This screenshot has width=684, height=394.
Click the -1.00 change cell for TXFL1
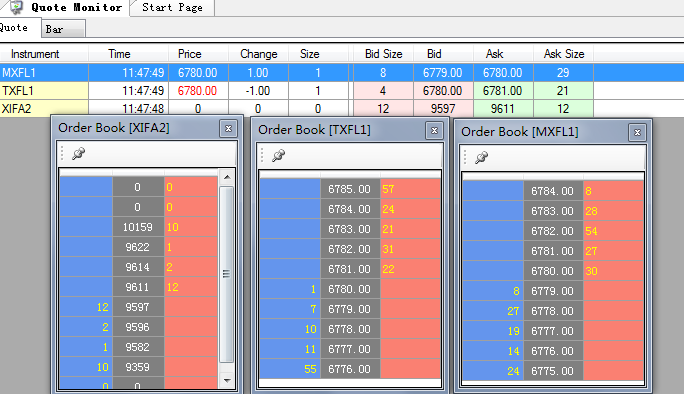pos(258,91)
